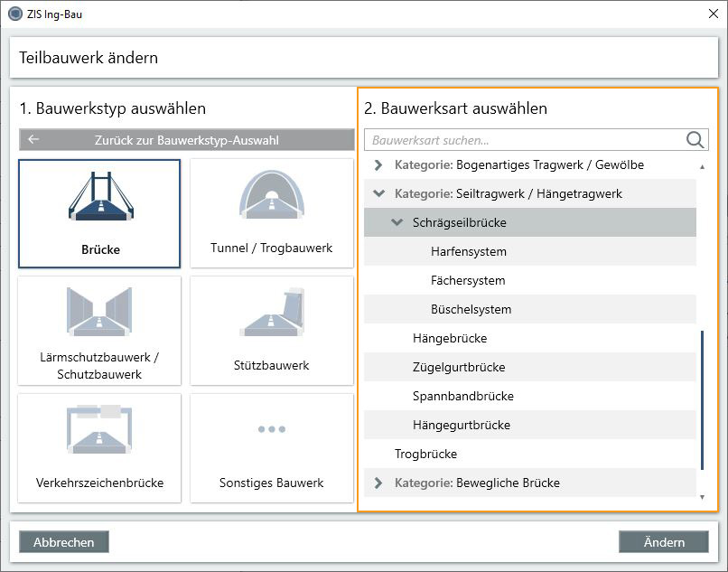Choose the Tunnel / Trogbauwerk type icon

[271, 212]
